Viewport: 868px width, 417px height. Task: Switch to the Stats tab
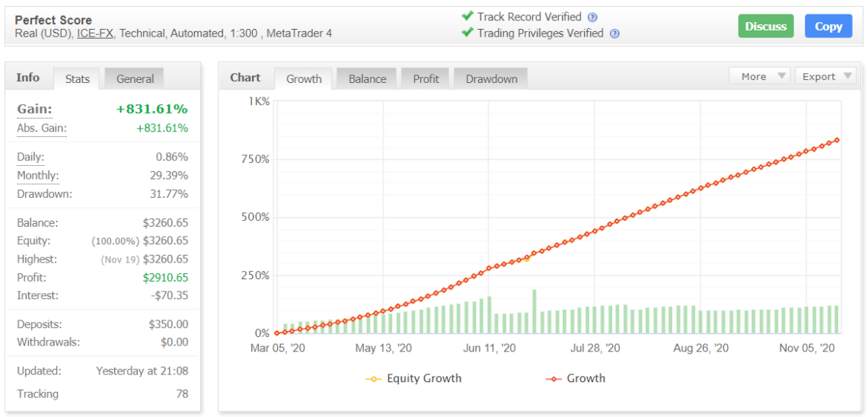click(x=77, y=78)
